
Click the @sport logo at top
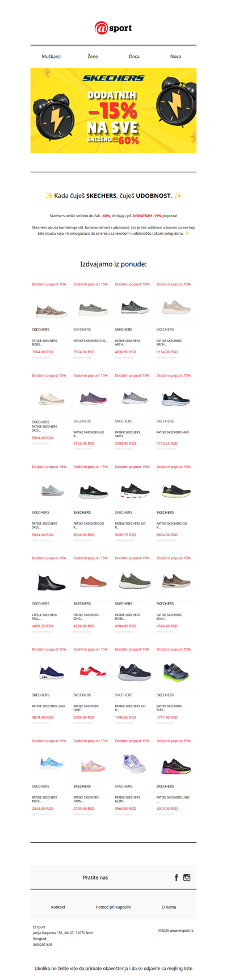(x=113, y=28)
